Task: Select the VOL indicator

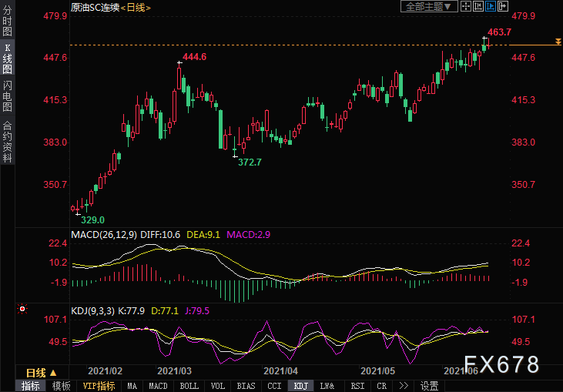Action: point(218,387)
